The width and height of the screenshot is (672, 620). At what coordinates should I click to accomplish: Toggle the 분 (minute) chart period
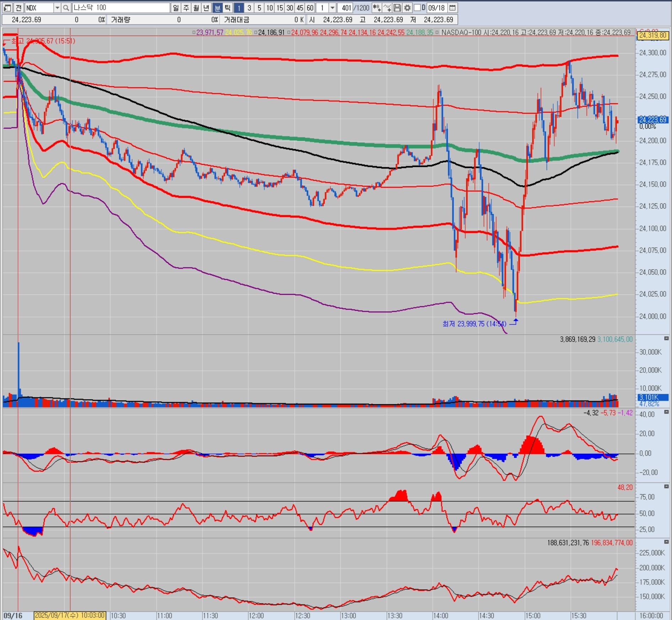point(217,8)
